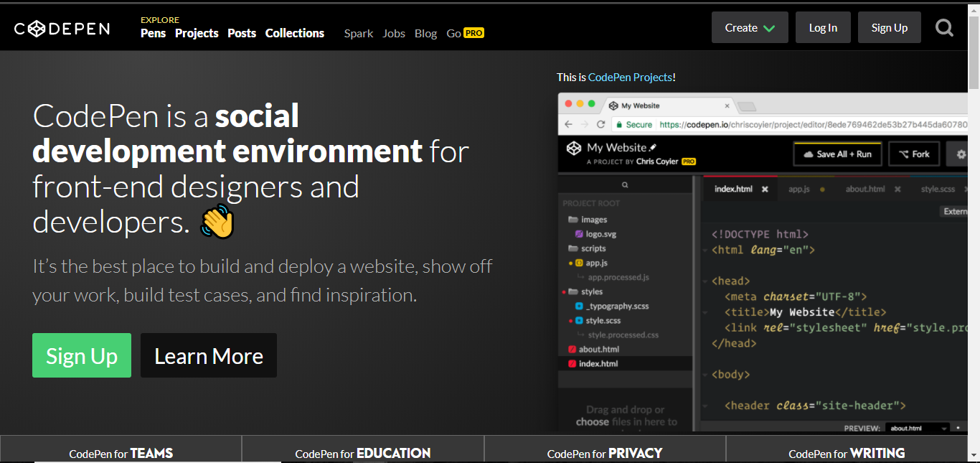This screenshot has width=980, height=463.
Task: Click the PROJECT ROOT heading
Action: (x=591, y=203)
